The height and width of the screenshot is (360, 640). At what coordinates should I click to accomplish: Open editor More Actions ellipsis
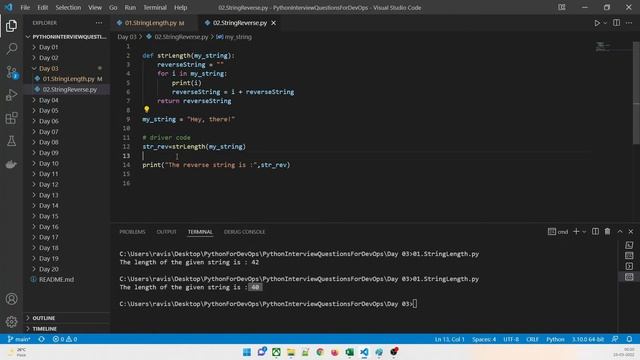pos(629,23)
